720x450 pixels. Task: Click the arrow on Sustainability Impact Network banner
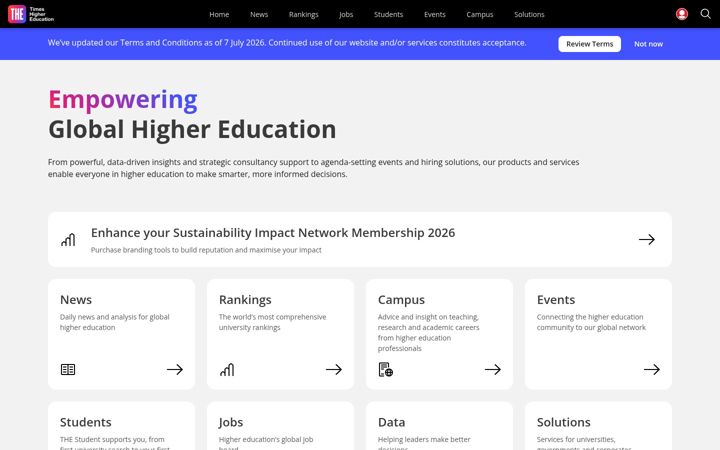(647, 239)
